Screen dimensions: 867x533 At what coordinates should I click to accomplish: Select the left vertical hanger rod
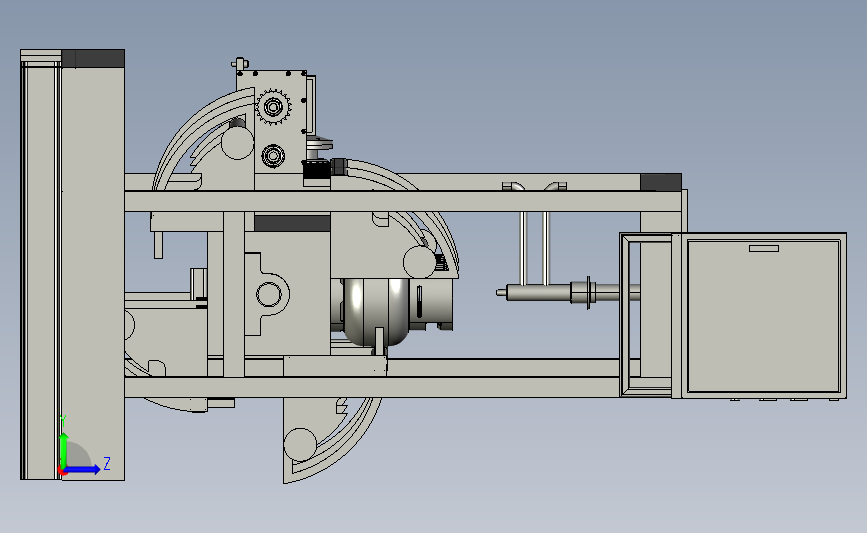click(x=523, y=247)
